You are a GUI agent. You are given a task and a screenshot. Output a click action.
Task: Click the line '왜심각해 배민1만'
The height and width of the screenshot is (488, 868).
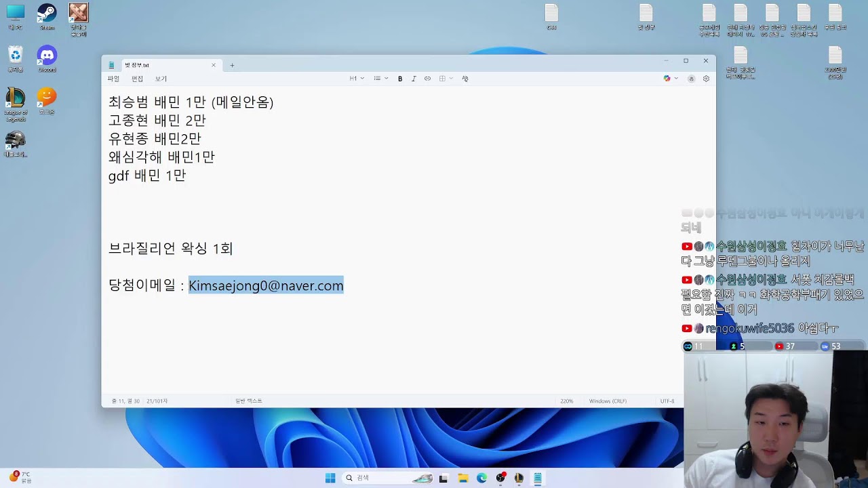(x=161, y=157)
